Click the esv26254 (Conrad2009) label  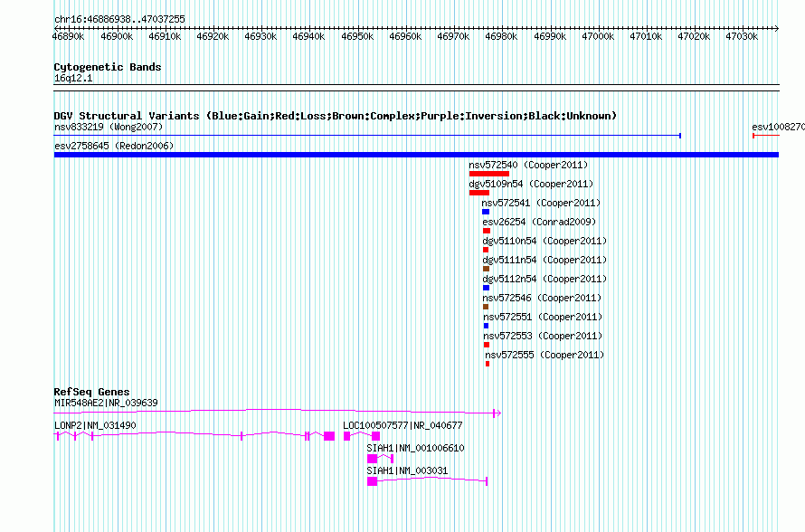click(x=539, y=222)
